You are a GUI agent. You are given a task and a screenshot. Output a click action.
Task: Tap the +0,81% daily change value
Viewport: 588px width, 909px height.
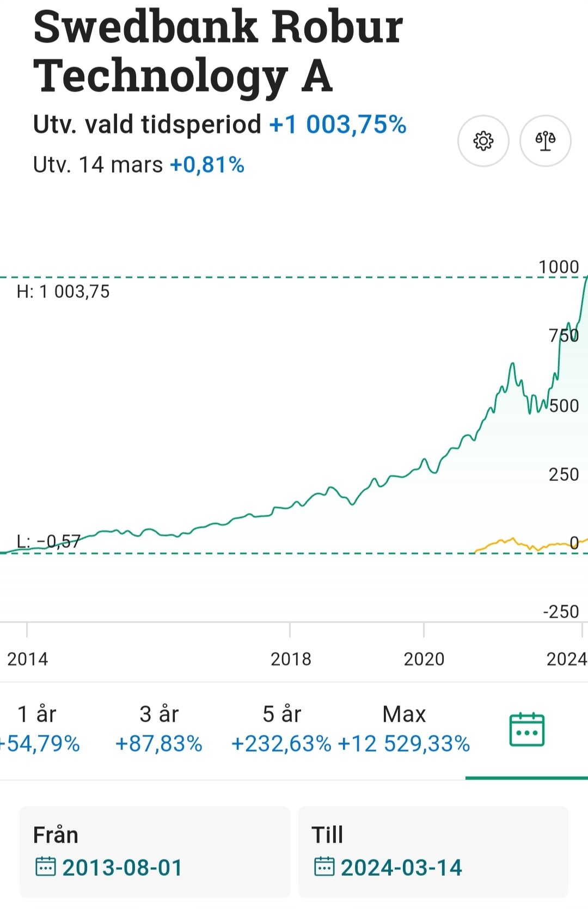tap(207, 164)
